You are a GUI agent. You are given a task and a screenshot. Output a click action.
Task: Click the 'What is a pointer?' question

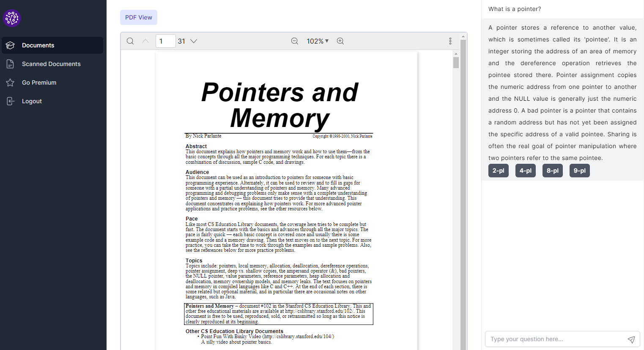pos(515,9)
